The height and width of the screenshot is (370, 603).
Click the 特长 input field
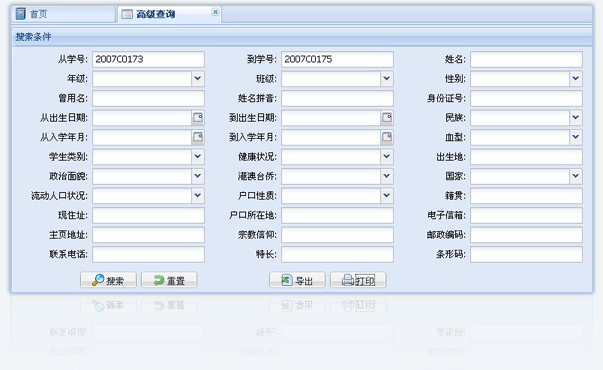(x=337, y=255)
